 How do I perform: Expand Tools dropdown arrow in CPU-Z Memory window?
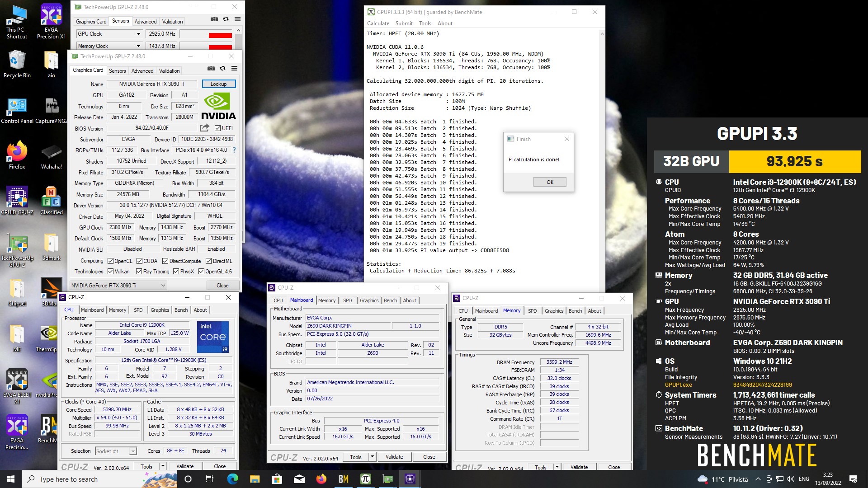(557, 467)
